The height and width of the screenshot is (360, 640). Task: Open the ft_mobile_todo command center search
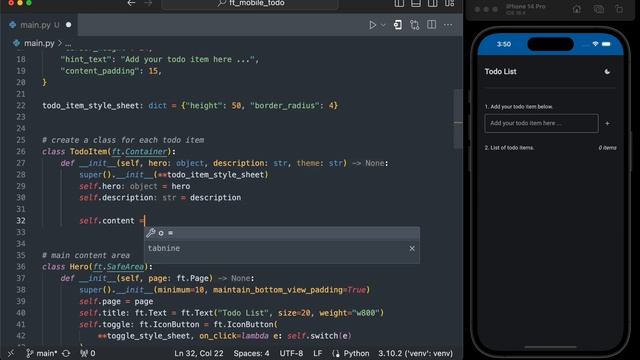click(x=250, y=4)
